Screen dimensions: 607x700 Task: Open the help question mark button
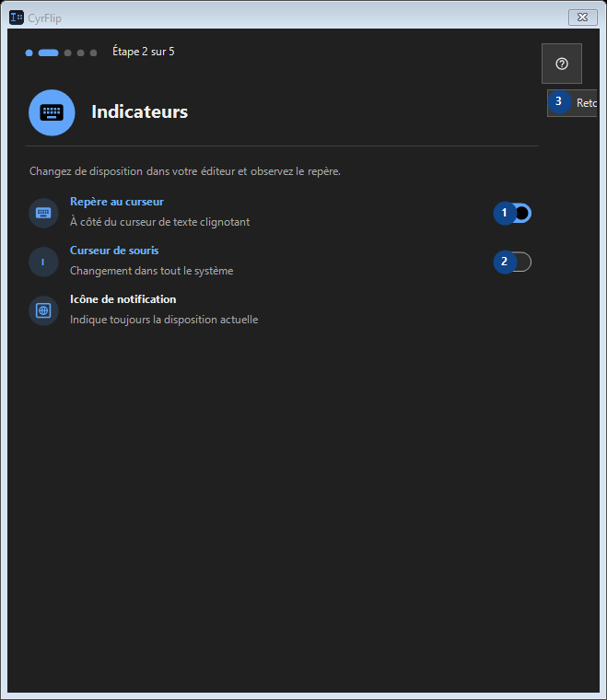click(x=562, y=64)
